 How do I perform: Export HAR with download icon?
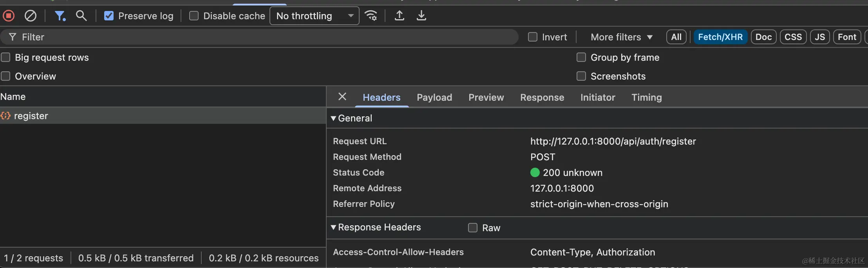pyautogui.click(x=421, y=16)
